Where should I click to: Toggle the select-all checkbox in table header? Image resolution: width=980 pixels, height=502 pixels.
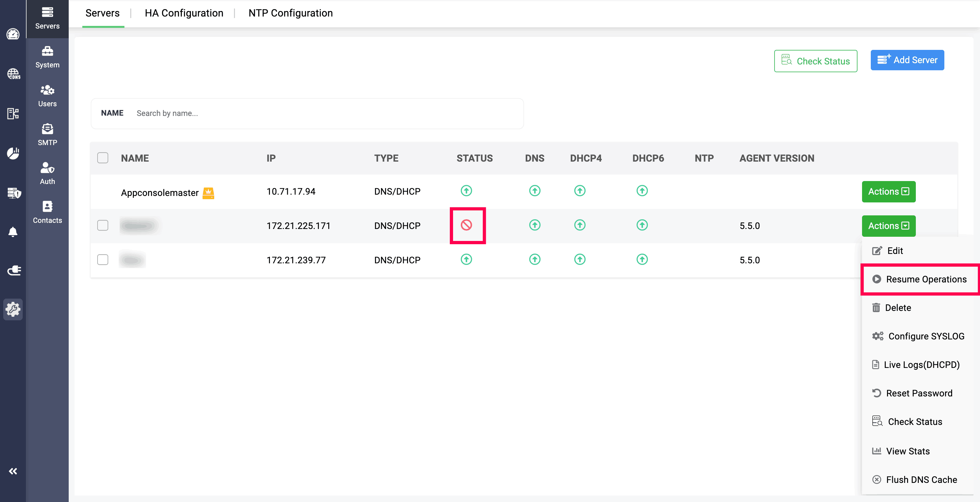point(103,158)
